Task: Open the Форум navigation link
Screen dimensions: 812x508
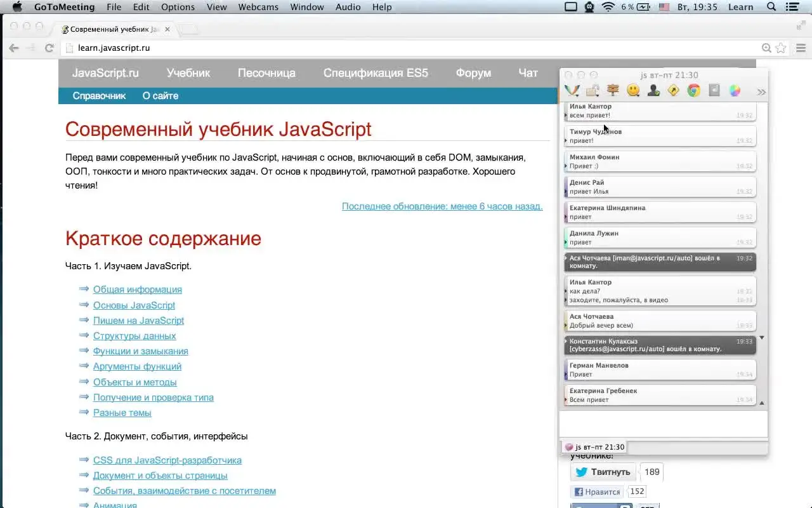Action: coord(473,73)
